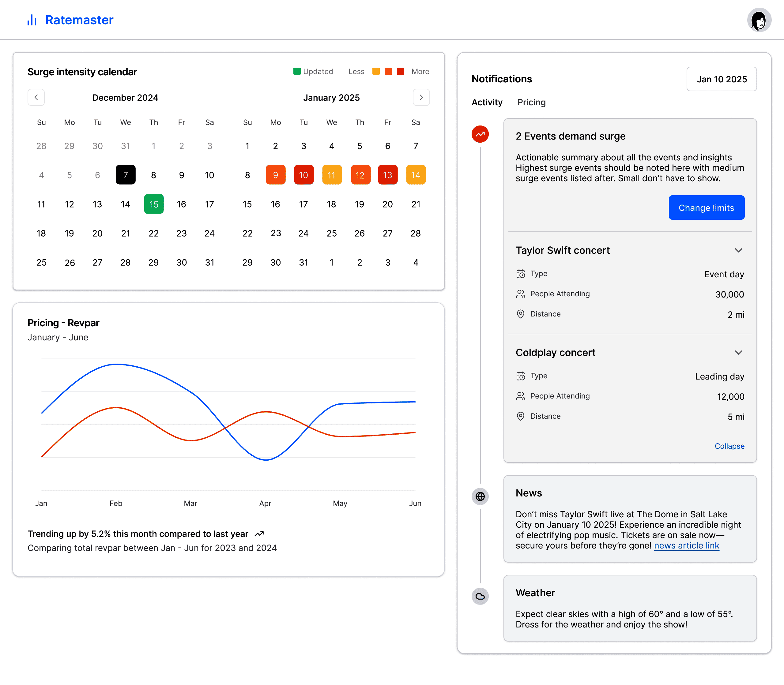Image resolution: width=784 pixels, height=685 pixels.
Task: Click the Ratemaster bar chart logo icon
Action: click(32, 20)
